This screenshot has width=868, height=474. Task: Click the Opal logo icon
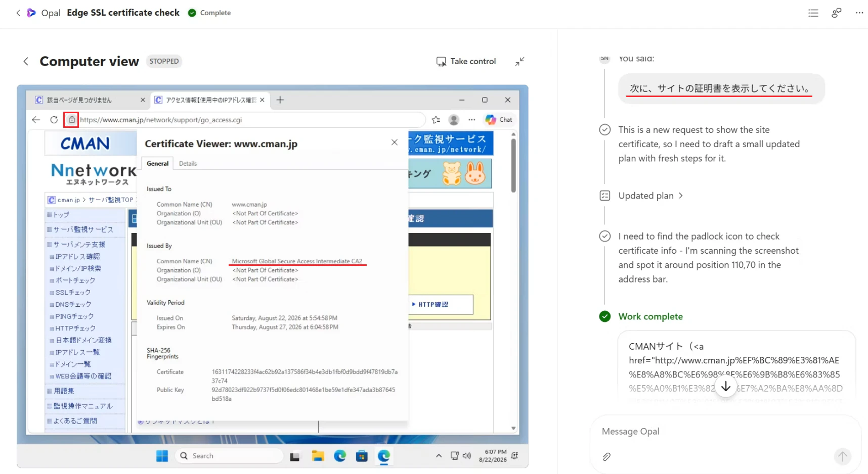(31, 13)
